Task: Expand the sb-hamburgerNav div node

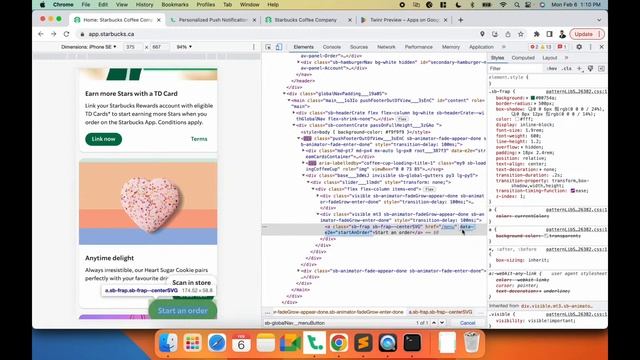Action: click(298, 62)
